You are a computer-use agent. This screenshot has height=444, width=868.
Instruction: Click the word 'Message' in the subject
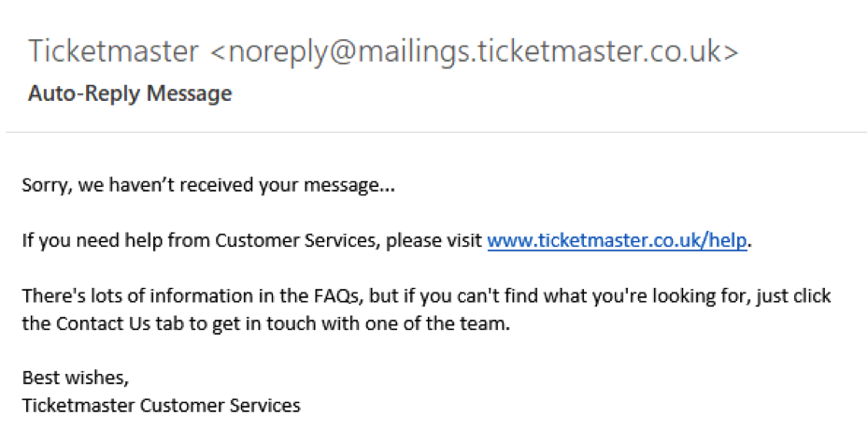coord(190,93)
